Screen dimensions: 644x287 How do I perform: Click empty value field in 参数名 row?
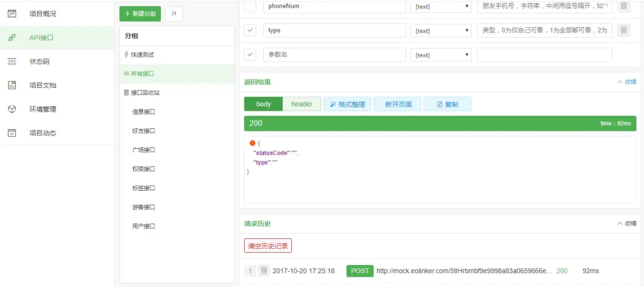click(545, 54)
